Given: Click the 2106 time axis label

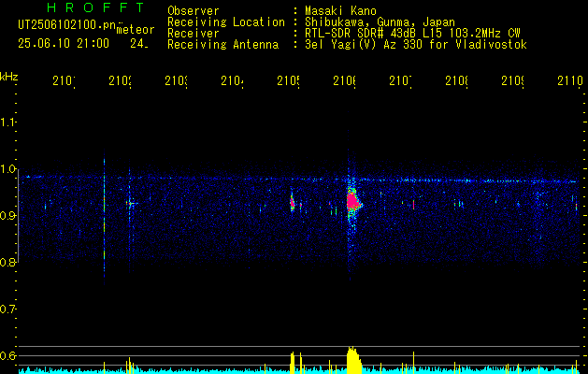Looking at the screenshot, I should (345, 81).
